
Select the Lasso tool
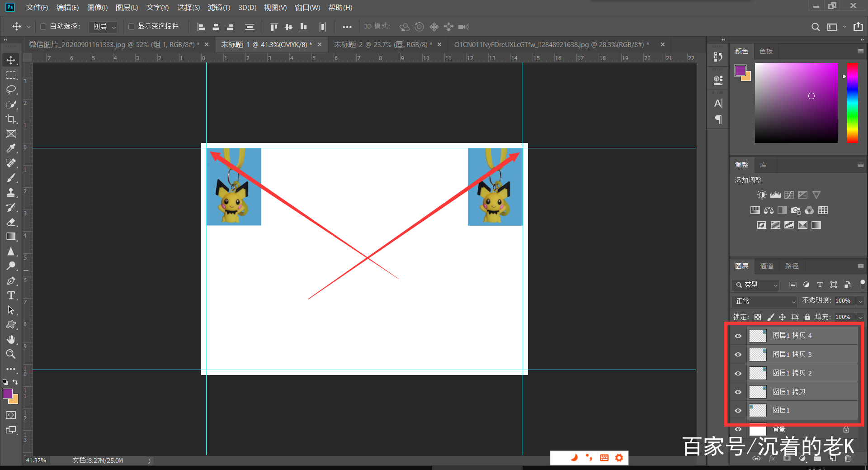pos(11,90)
